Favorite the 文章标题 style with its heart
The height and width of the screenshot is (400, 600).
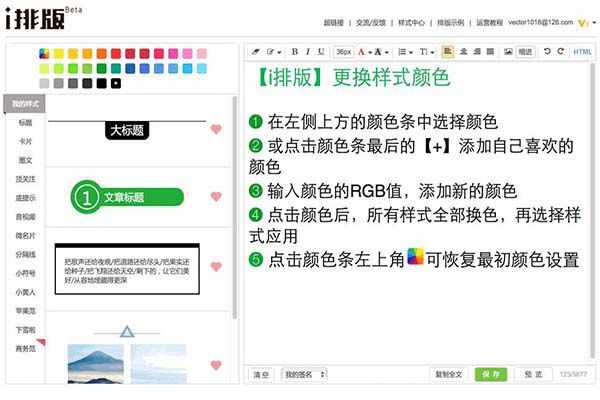click(x=216, y=196)
